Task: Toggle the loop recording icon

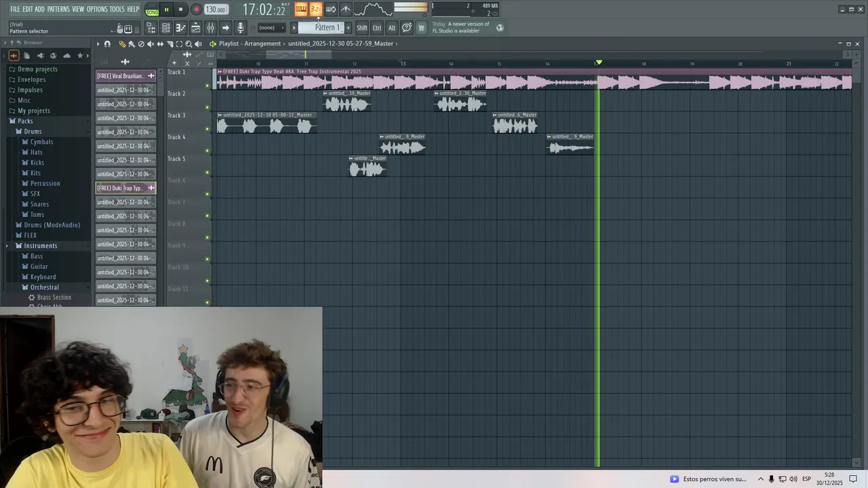Action: pyautogui.click(x=330, y=9)
